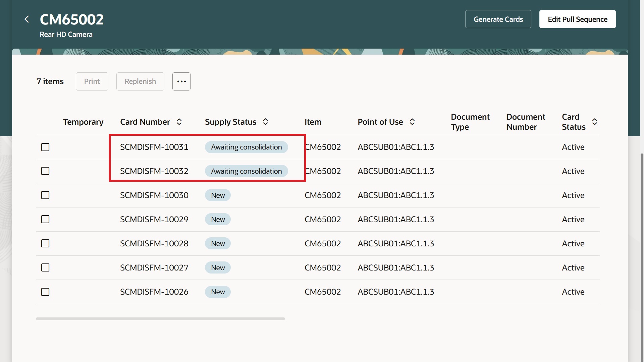
Task: Click item CM65002 in SCMDISFM-10030 row
Action: 323,195
